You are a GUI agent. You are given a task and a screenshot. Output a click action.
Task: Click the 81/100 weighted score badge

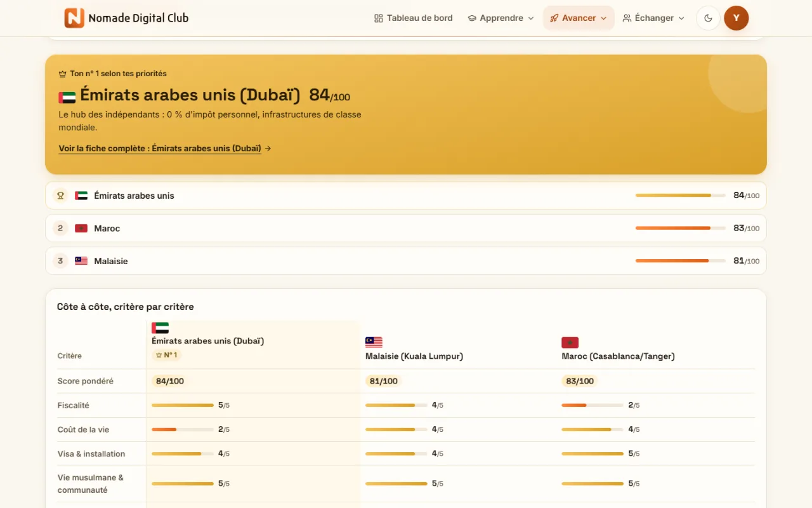tap(383, 381)
